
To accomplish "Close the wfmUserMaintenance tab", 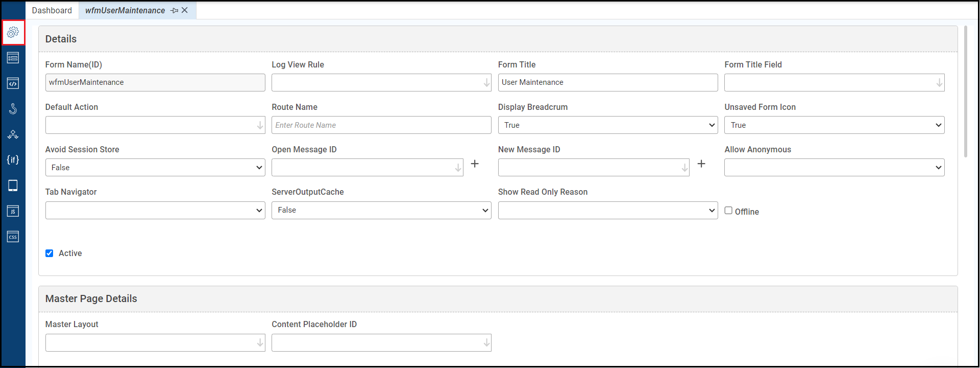I will click(185, 10).
